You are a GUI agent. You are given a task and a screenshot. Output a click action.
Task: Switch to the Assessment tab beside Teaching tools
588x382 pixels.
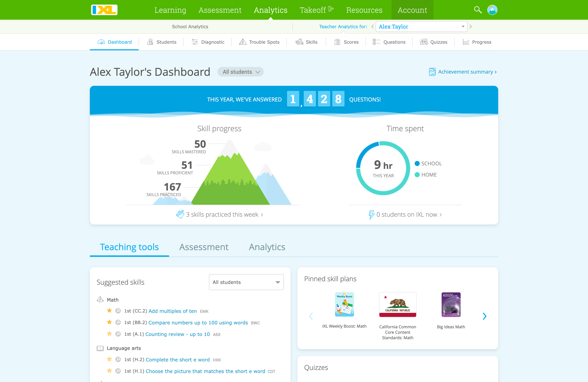click(x=204, y=247)
